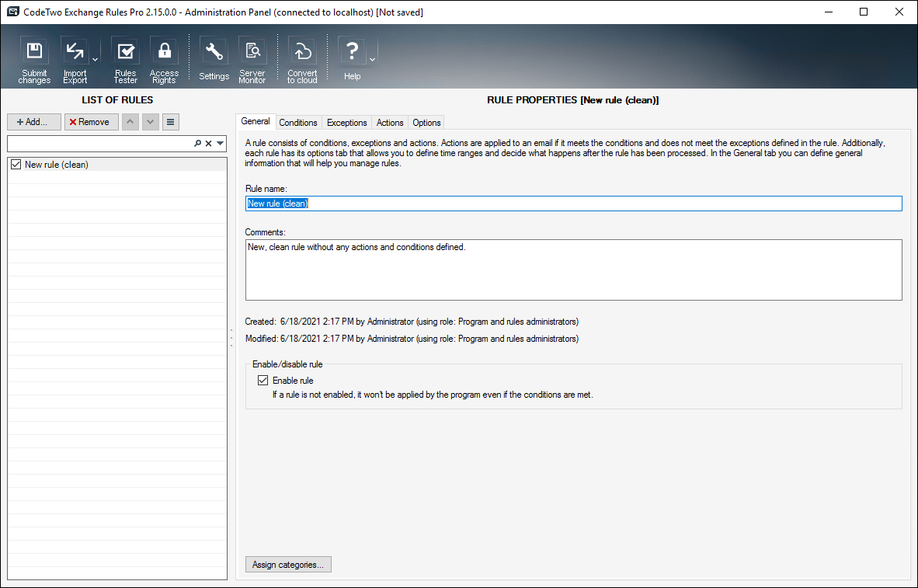This screenshot has height=588, width=918.
Task: Expand the search filter dropdown arrow
Action: (x=220, y=144)
